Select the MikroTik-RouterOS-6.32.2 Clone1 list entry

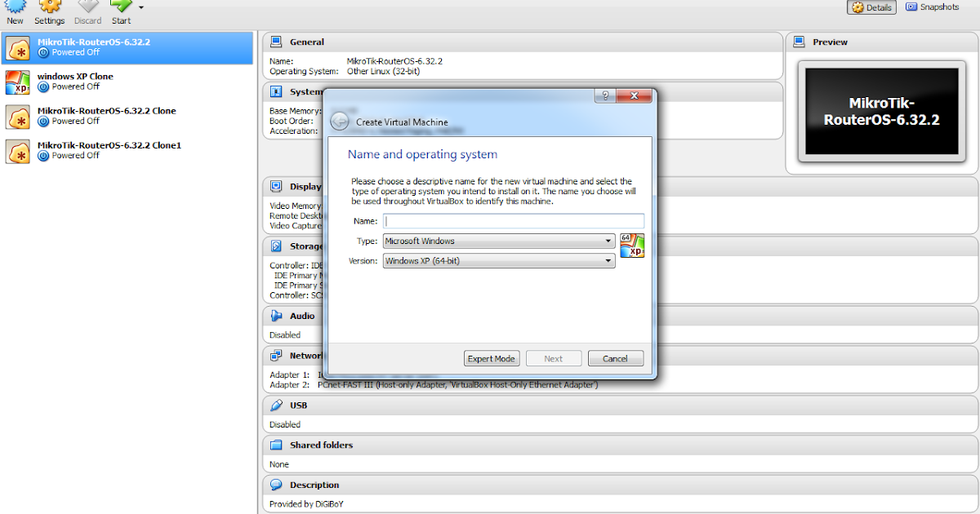(x=127, y=150)
